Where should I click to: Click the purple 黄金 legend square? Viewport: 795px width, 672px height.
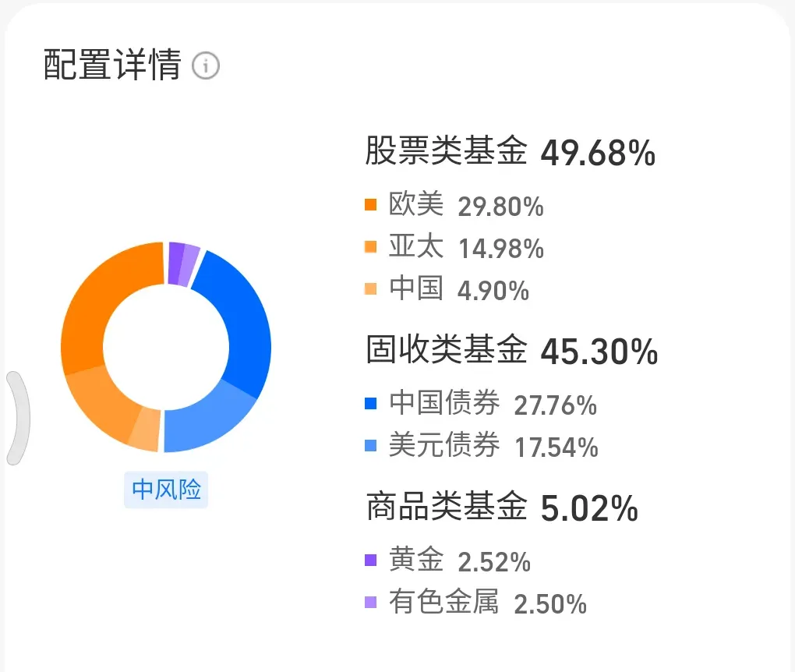coord(371,560)
